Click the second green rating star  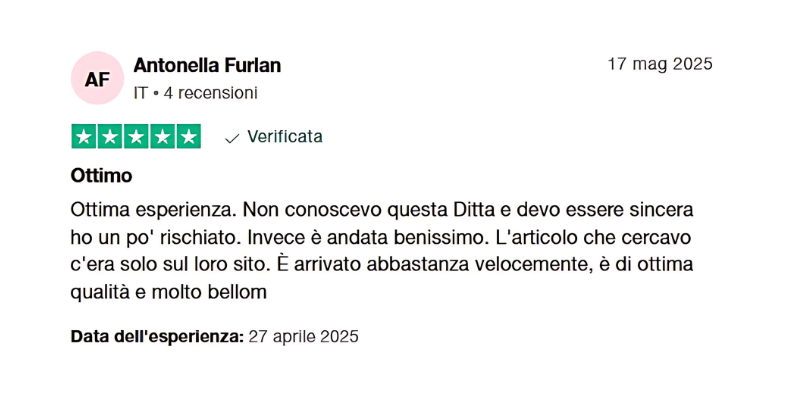pos(110,136)
